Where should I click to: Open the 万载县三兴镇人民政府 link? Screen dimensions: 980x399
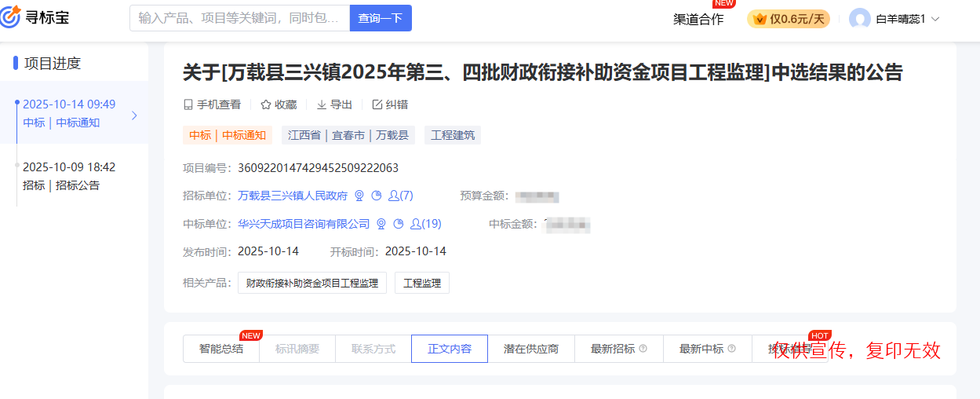[x=293, y=196]
